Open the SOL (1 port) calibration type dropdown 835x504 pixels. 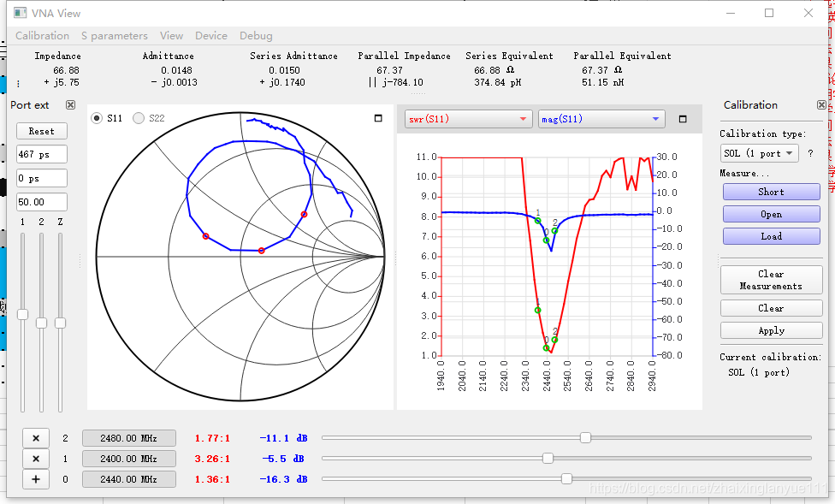760,153
